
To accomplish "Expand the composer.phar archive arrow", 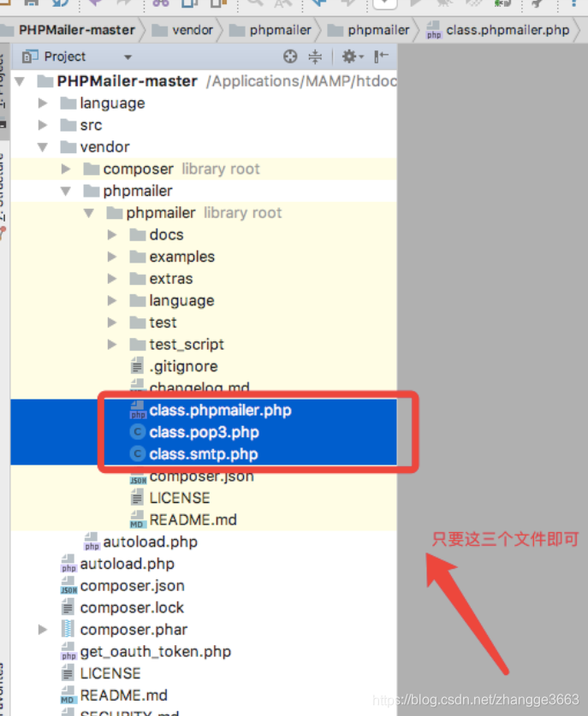I will click(x=43, y=630).
